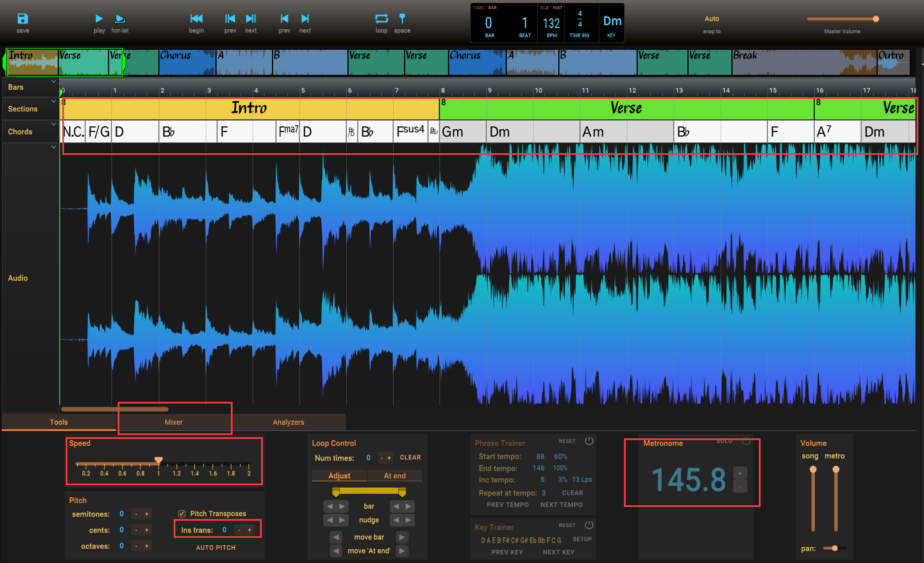
Task: Toggle the Pitch Transposes checkbox
Action: point(182,514)
